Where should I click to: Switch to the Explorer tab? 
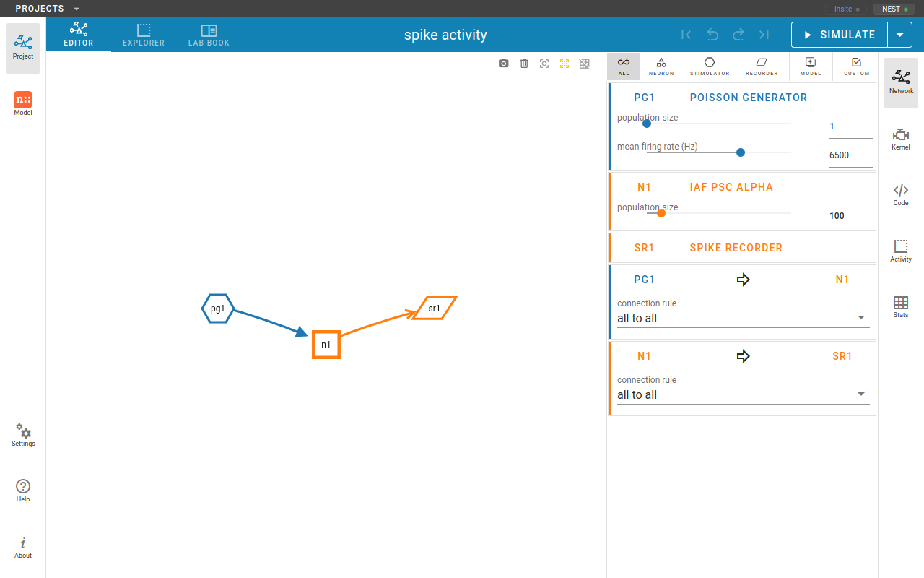tap(144, 35)
